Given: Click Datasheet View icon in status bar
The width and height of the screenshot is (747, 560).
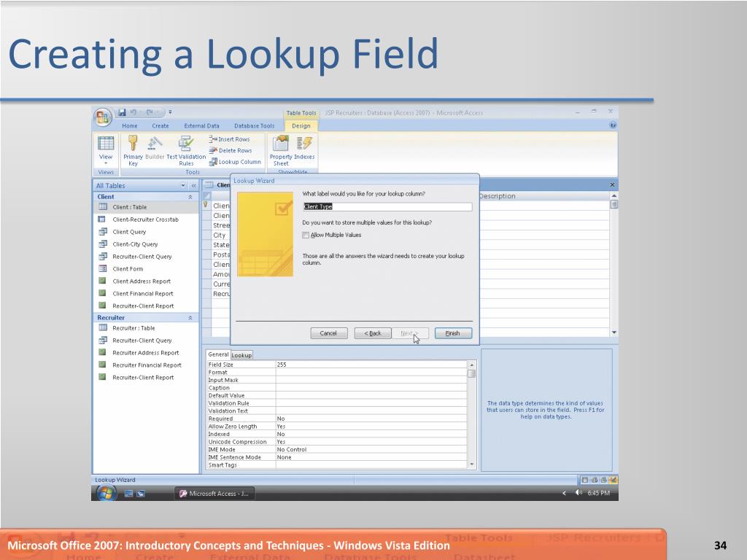Looking at the screenshot, I should click(x=584, y=480).
